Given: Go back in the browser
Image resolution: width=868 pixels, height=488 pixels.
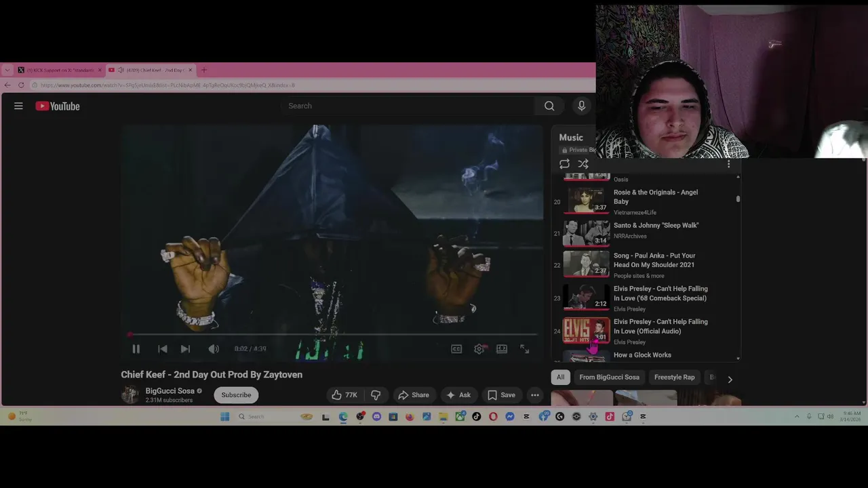Looking at the screenshot, I should 7,85.
